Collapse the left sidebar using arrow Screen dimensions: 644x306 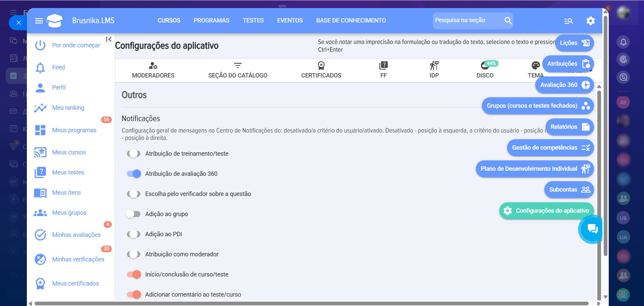108,39
